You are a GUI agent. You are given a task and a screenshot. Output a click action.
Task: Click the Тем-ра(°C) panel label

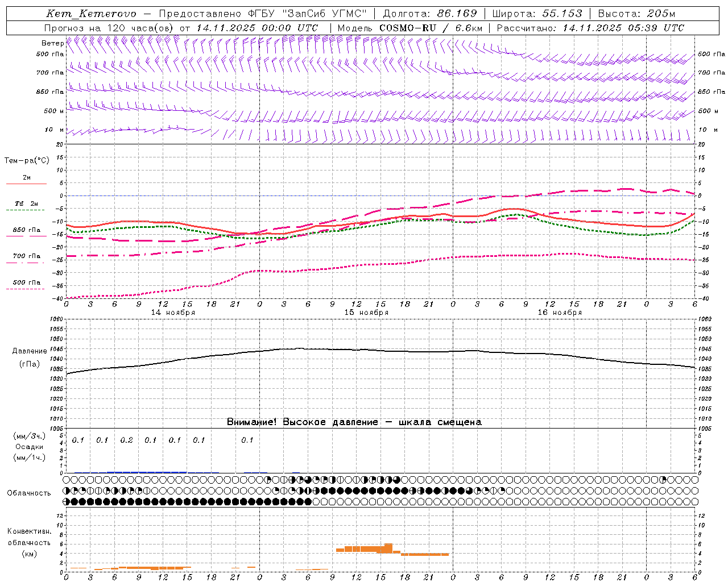pos(27,161)
